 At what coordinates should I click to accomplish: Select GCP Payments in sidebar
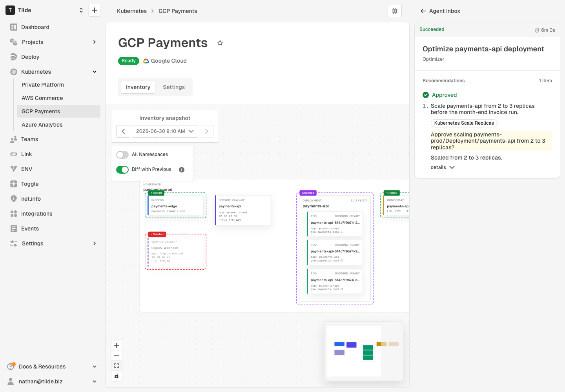click(x=58, y=111)
